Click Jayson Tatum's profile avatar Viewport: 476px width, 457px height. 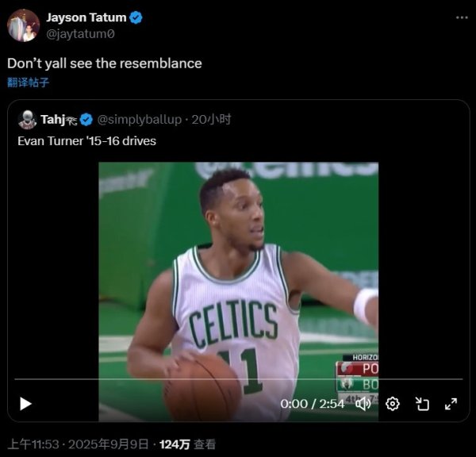point(23,25)
